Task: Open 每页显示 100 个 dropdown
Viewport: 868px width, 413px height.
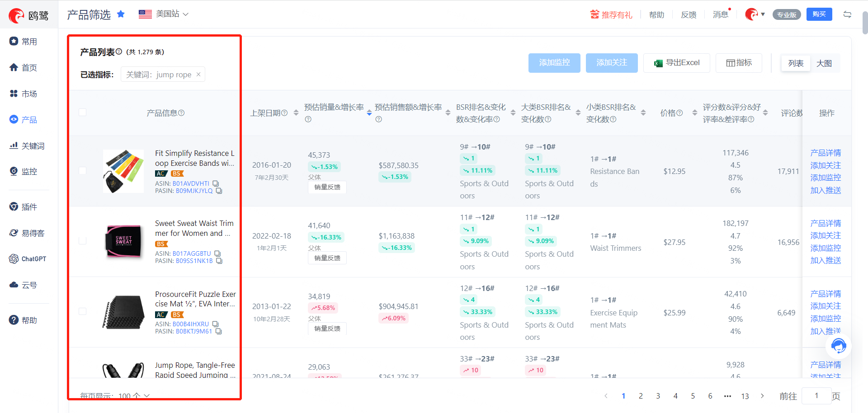Action: coord(134,396)
